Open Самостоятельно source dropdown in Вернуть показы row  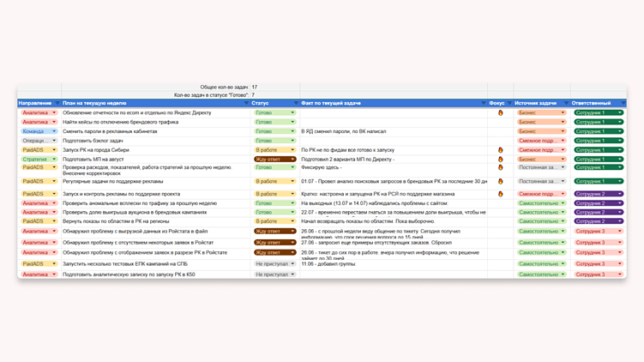(542, 221)
